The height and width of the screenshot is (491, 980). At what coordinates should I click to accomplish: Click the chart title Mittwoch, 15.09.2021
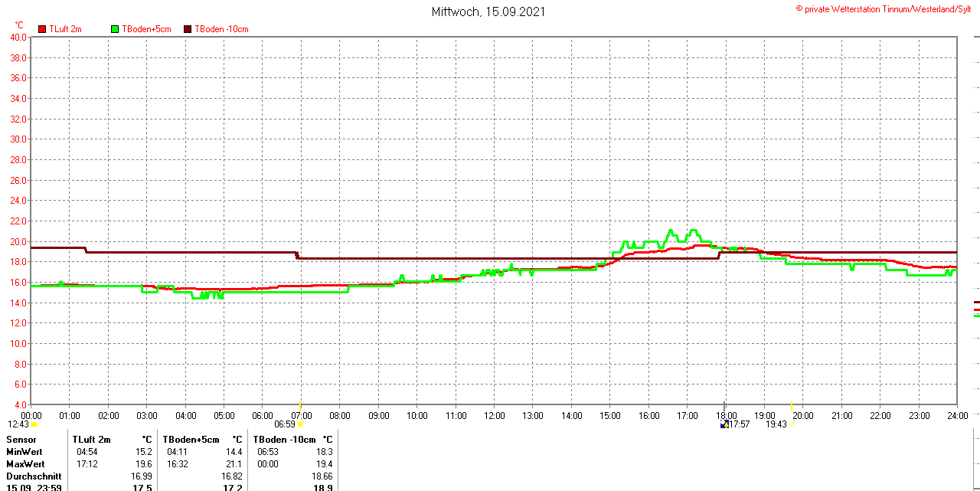tap(489, 11)
